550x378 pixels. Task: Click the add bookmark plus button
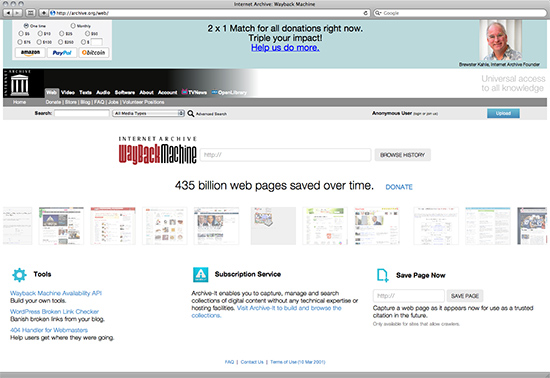[x=43, y=13]
